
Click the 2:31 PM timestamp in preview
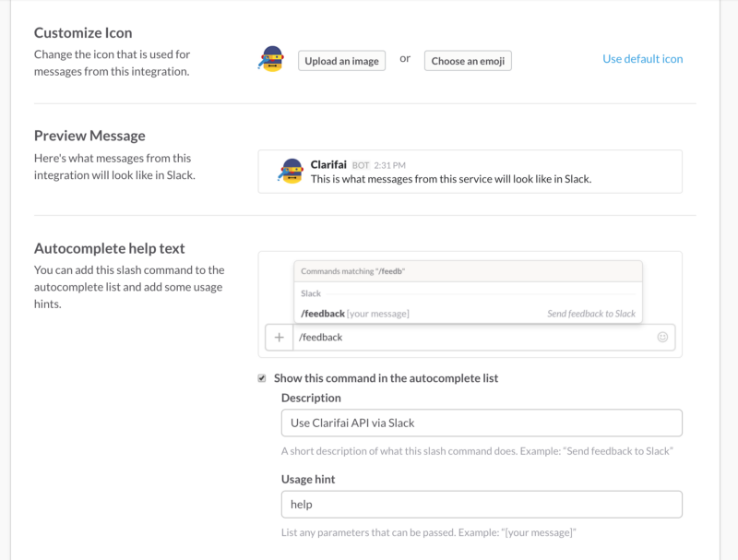389,165
